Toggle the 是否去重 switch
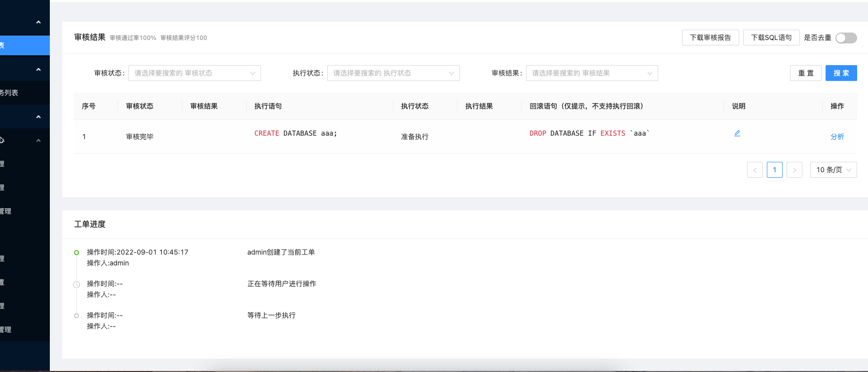 pyautogui.click(x=846, y=38)
